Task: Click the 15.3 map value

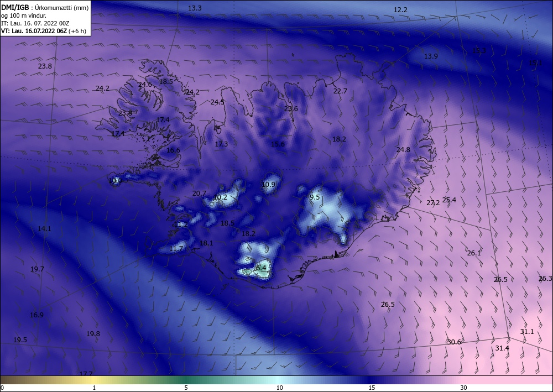Action: [478, 51]
